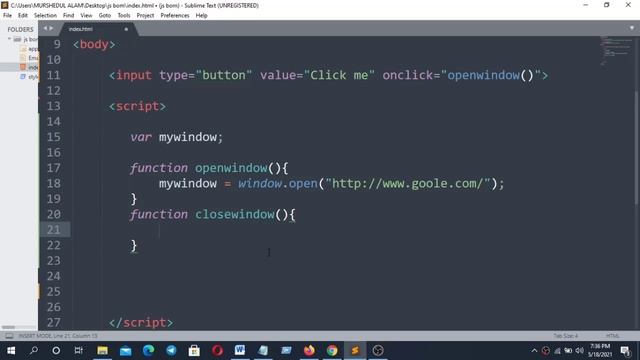Change Tab Size 4 in status bar

565,336
